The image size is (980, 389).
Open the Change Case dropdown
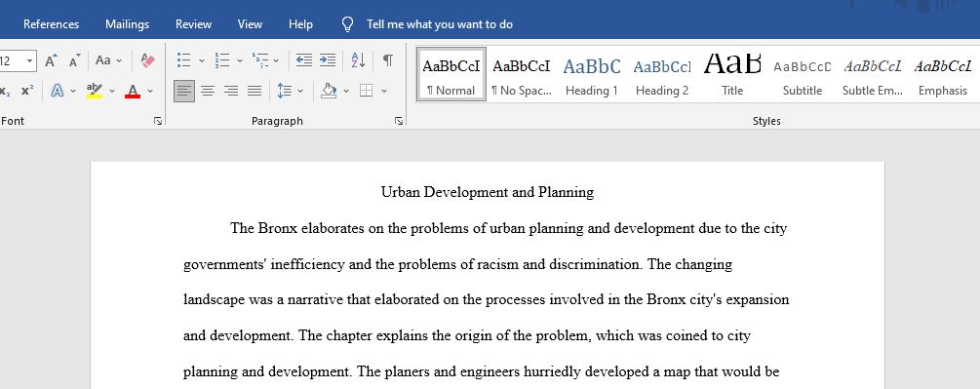(109, 60)
